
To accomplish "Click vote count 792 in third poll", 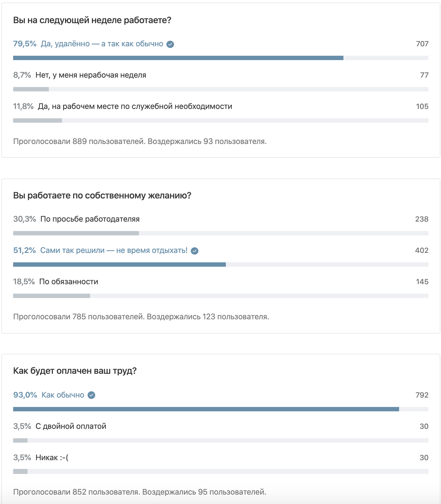I will [422, 395].
